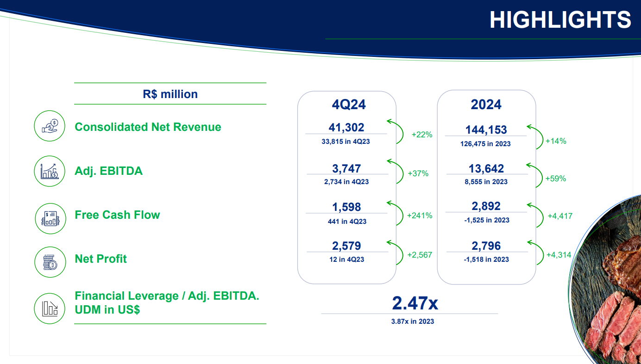Click the 13,642 annual EBITDA value
The height and width of the screenshot is (364, 641).
tap(486, 168)
